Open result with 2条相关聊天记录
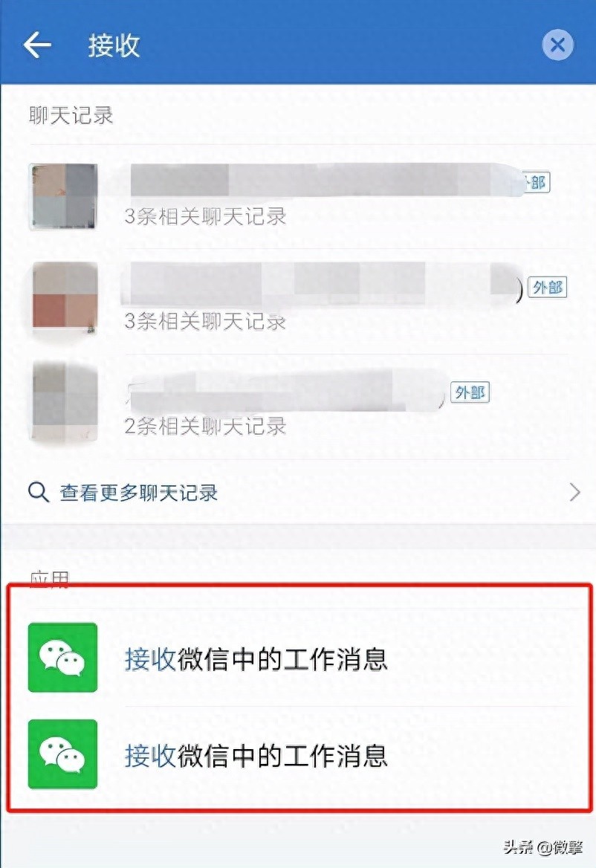The width and height of the screenshot is (596, 868). pos(298,407)
